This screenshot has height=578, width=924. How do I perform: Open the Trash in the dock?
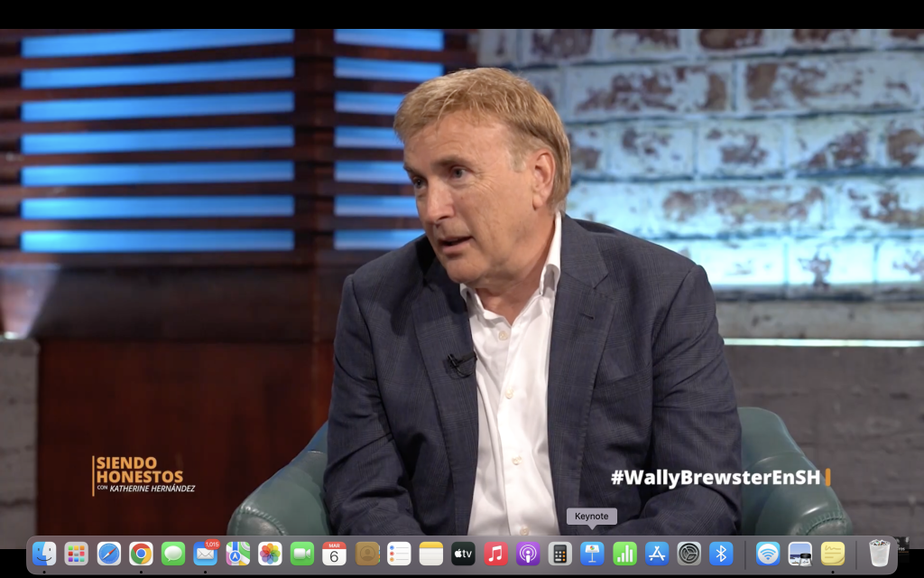879,554
